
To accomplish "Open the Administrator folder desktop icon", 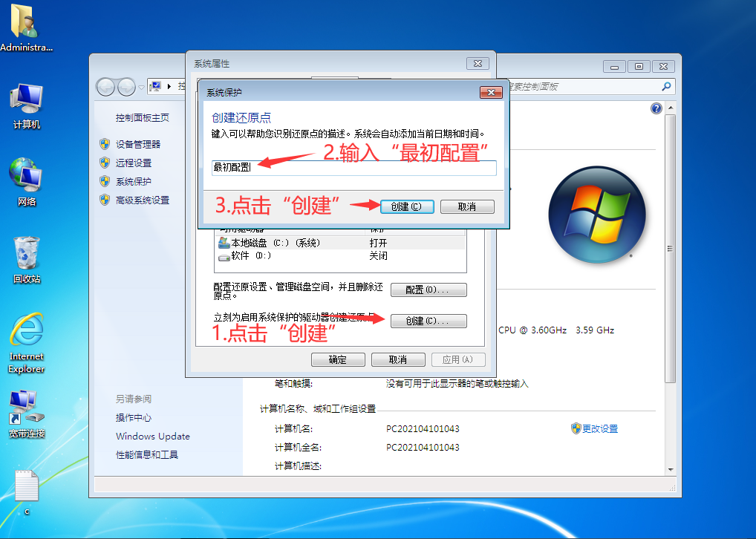I will [x=25, y=27].
